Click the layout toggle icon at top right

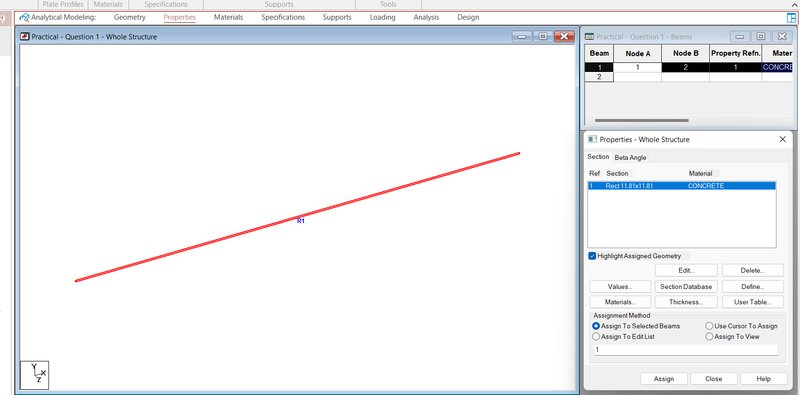coord(791,17)
